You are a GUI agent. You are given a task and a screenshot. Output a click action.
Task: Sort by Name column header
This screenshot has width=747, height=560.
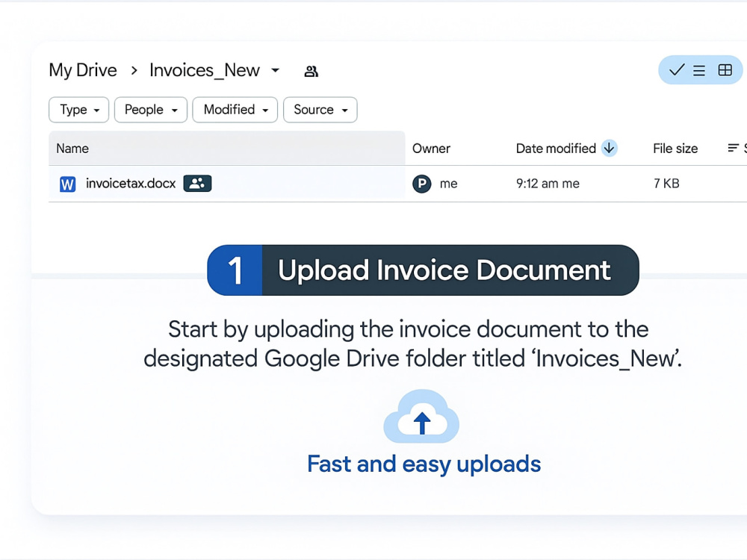[x=72, y=149]
